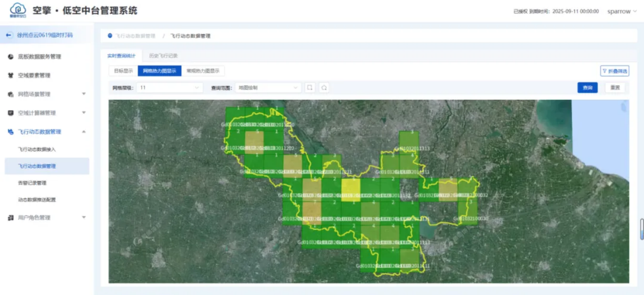The height and width of the screenshot is (295, 644).
Task: Collapse the 飞行动态数据管理 menu arrow
Action: (84, 132)
